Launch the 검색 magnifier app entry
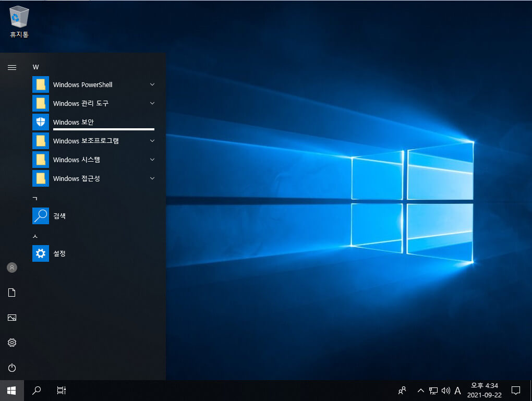The width and height of the screenshot is (532, 401). (x=93, y=216)
